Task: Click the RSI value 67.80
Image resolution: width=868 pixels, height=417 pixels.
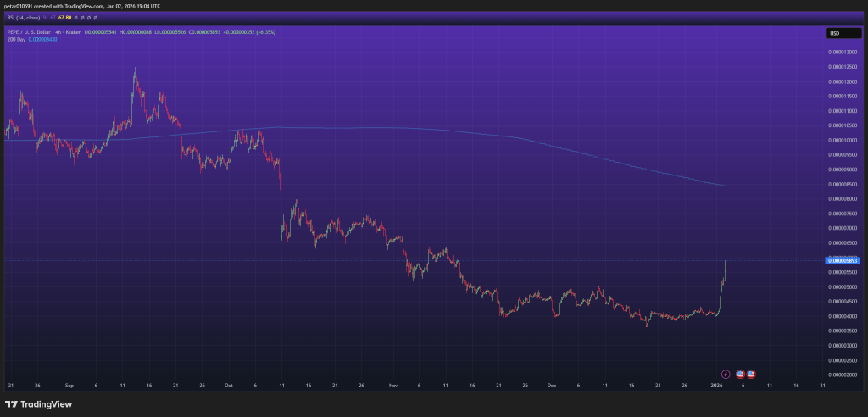Action: 63,17
